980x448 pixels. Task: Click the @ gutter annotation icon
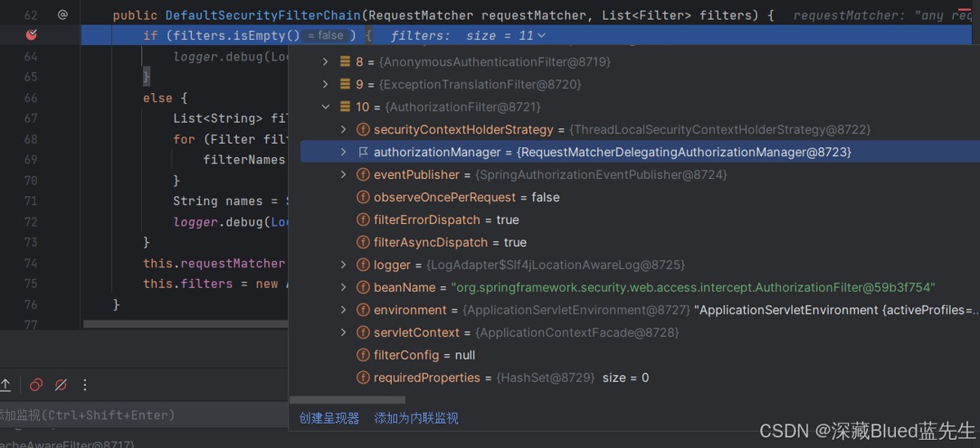pyautogui.click(x=63, y=15)
